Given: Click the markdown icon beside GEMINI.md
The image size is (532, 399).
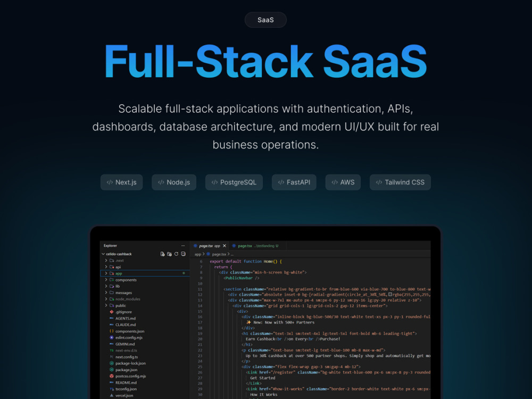Looking at the screenshot, I should point(112,344).
